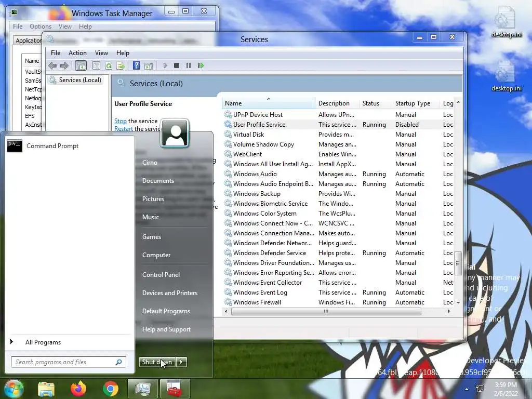Click the Pause Service toolbar icon
Viewport: 532px width, 399px height.
(188, 65)
